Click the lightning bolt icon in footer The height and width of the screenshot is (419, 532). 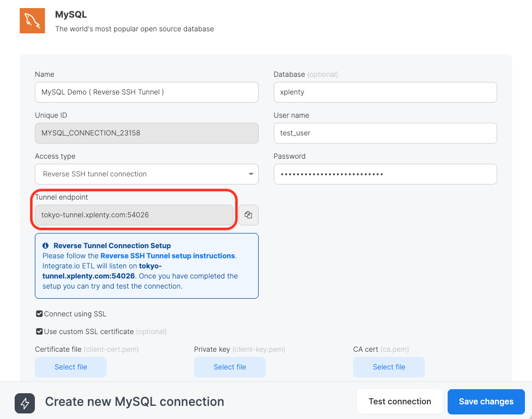pos(25,403)
